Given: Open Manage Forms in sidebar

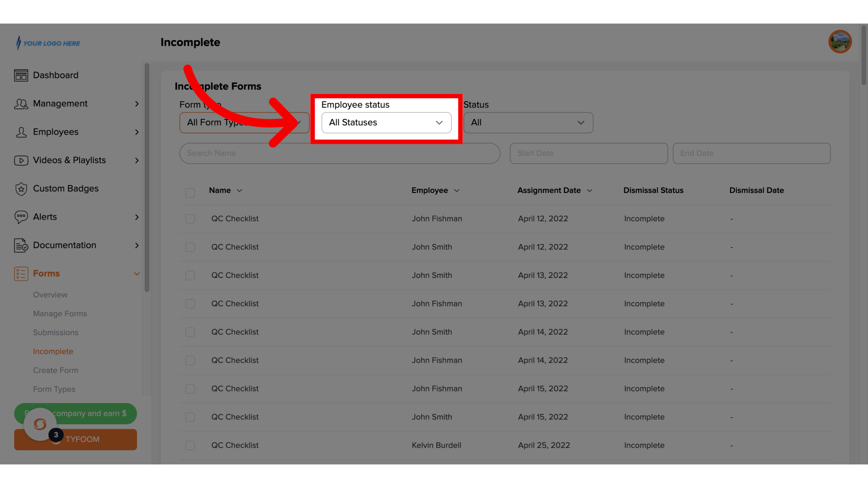Looking at the screenshot, I should [60, 314].
